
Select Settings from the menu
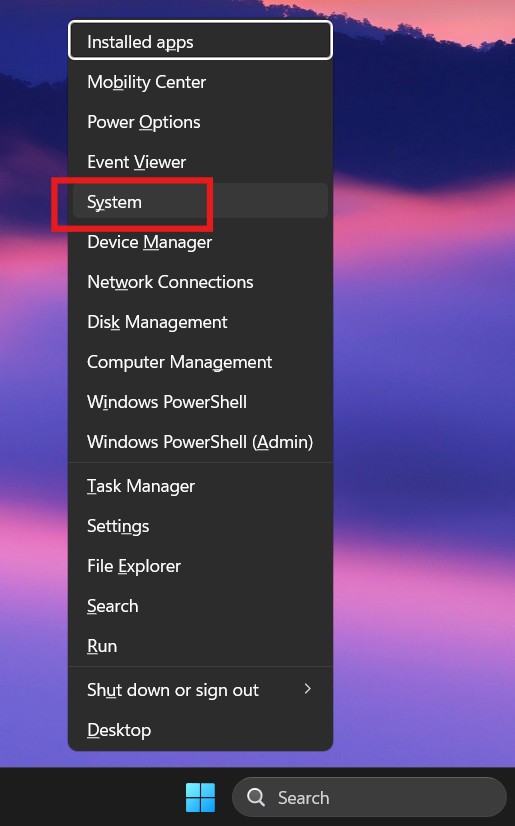click(x=200, y=526)
